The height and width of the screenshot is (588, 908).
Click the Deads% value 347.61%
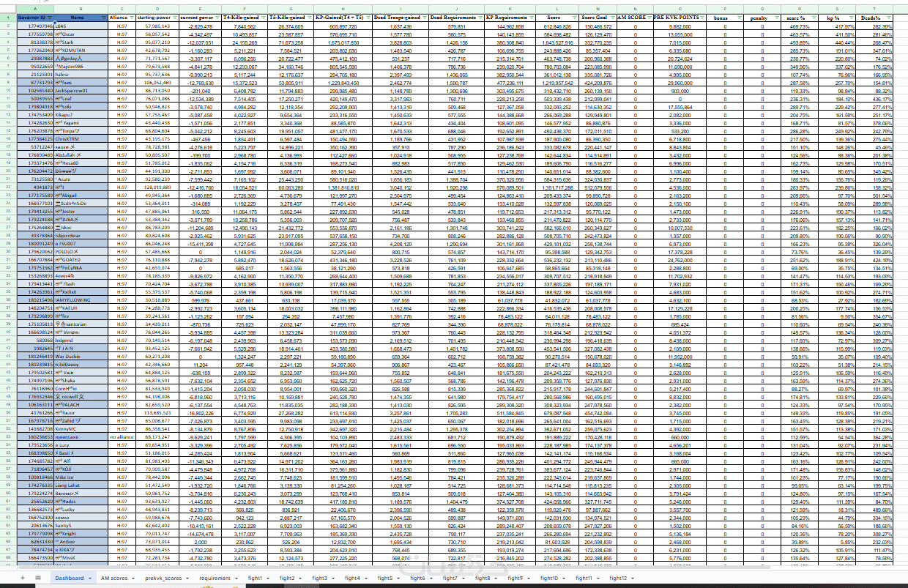pyautogui.click(x=874, y=51)
